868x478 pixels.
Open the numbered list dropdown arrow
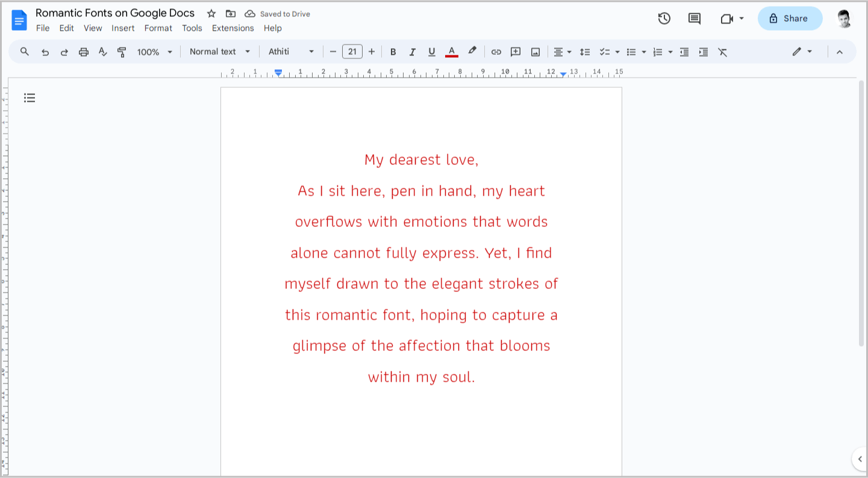[670, 52]
